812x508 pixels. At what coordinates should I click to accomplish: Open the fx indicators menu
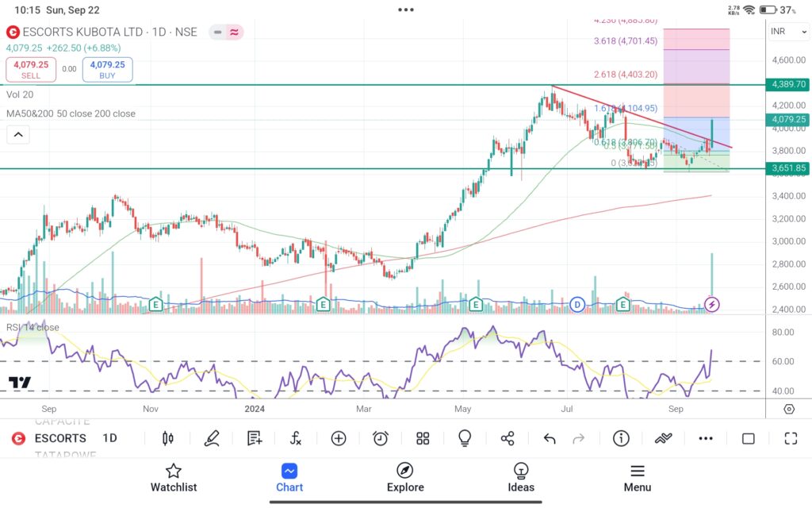coord(296,438)
